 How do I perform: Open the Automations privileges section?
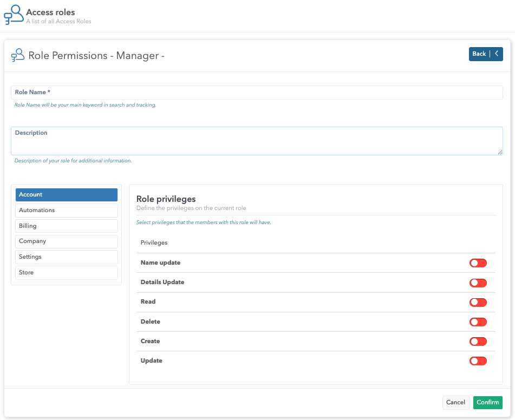pos(67,211)
